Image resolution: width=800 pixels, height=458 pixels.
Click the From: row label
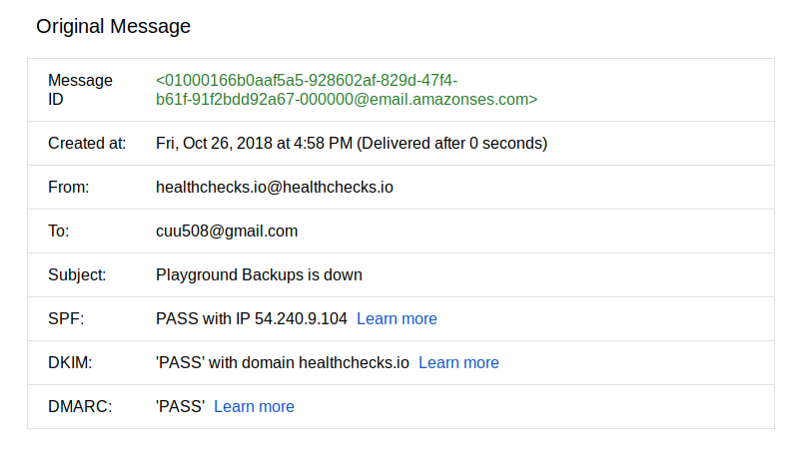[x=69, y=187]
